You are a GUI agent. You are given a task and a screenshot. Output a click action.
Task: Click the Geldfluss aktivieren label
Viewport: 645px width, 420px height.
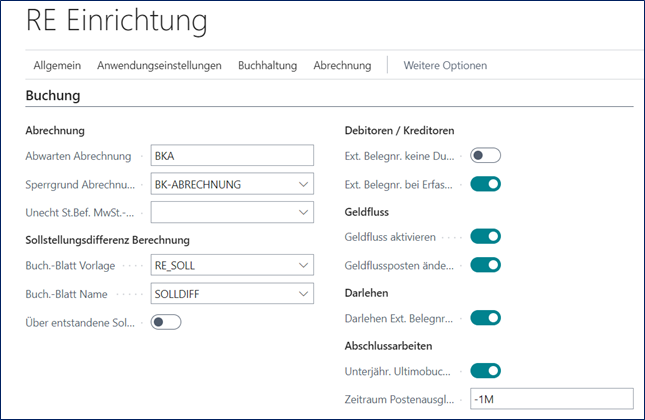(390, 237)
